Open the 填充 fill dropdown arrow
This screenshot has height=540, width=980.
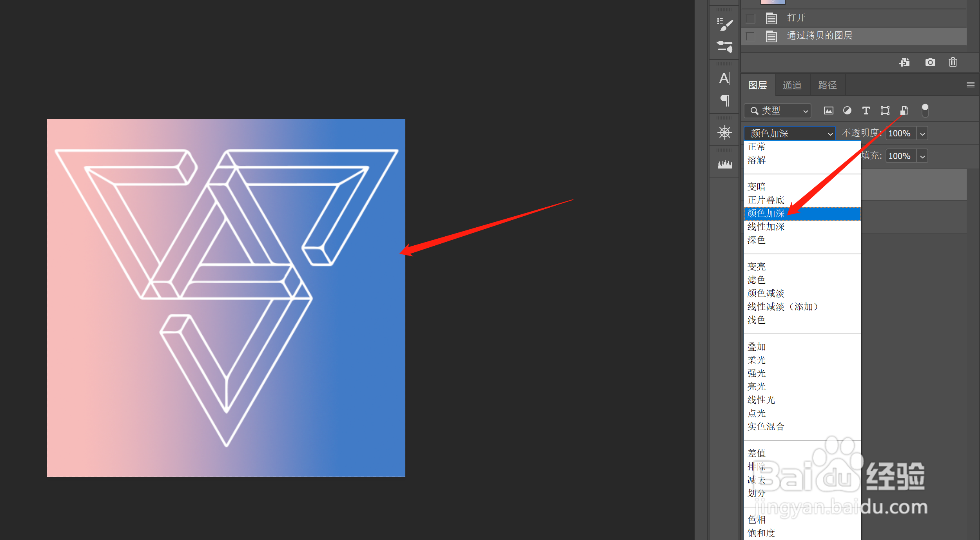tap(922, 156)
